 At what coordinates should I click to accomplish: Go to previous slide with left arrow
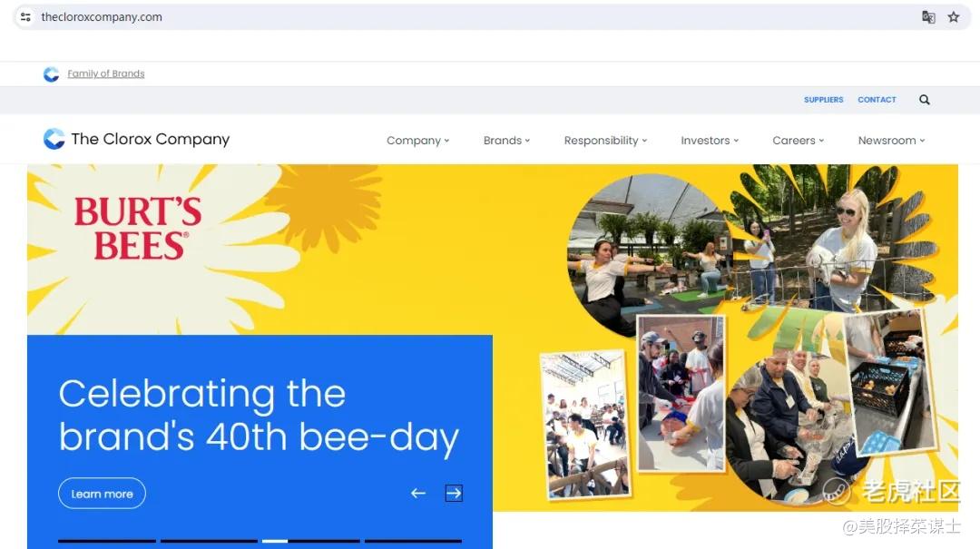(418, 494)
